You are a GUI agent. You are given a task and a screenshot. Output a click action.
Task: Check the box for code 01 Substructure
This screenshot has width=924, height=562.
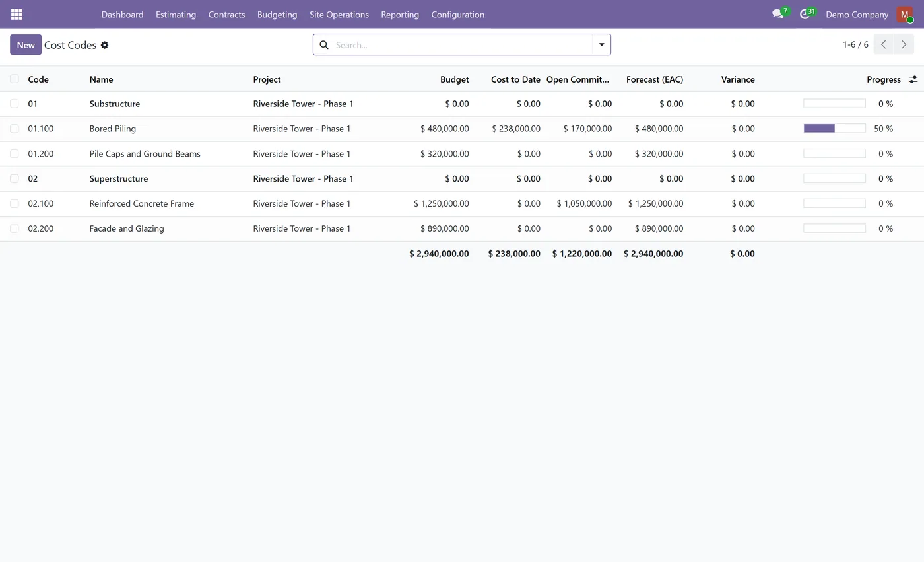point(15,104)
